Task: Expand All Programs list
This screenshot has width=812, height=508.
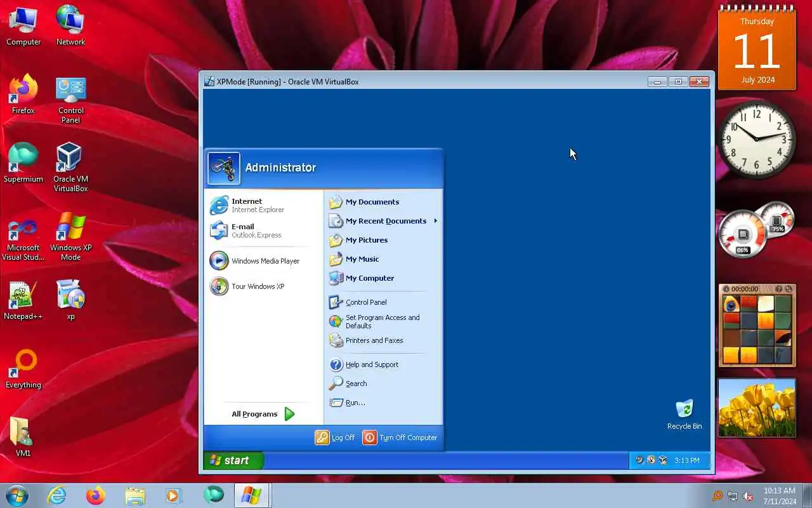Action: pyautogui.click(x=263, y=414)
